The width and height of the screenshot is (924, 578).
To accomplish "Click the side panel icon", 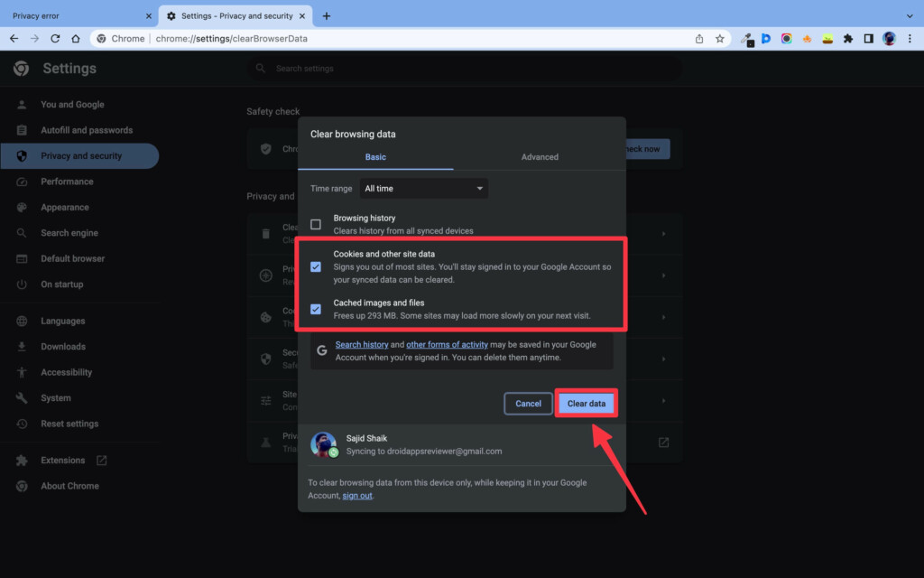I will point(868,39).
